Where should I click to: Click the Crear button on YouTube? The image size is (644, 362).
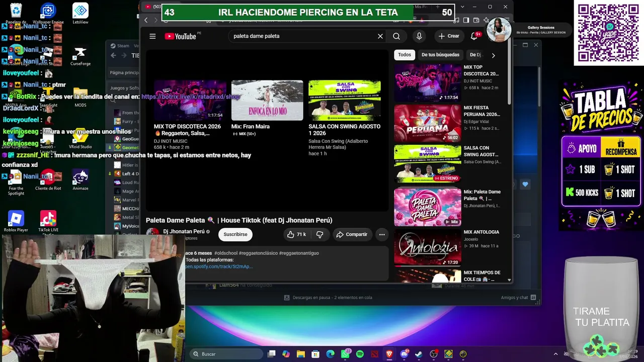(449, 36)
